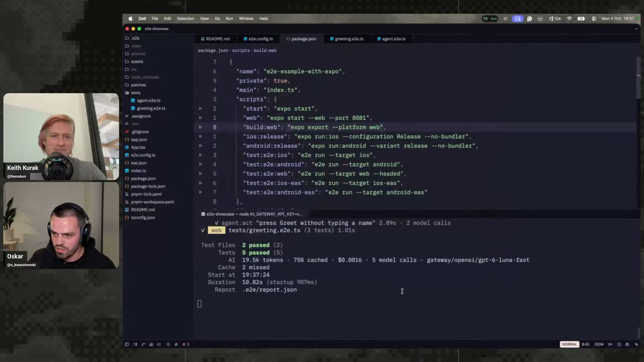Expand the assets folder
Screen dimensions: 644x362
134,61
